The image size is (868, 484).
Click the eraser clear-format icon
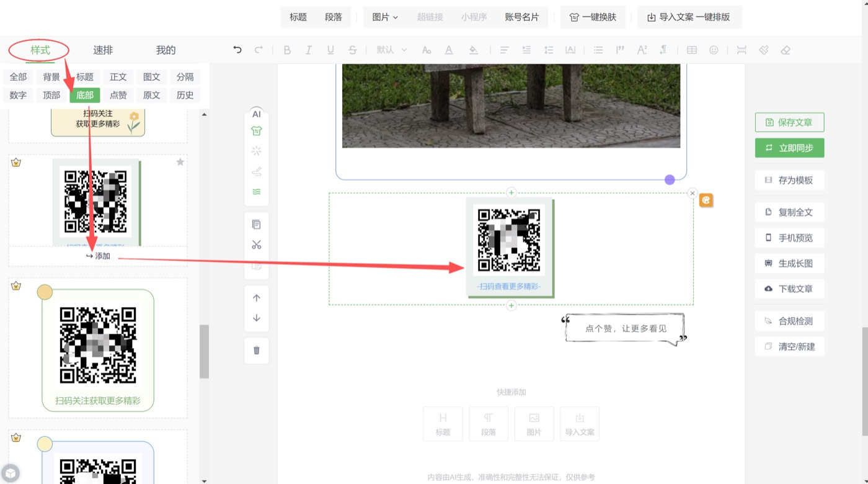coord(786,50)
